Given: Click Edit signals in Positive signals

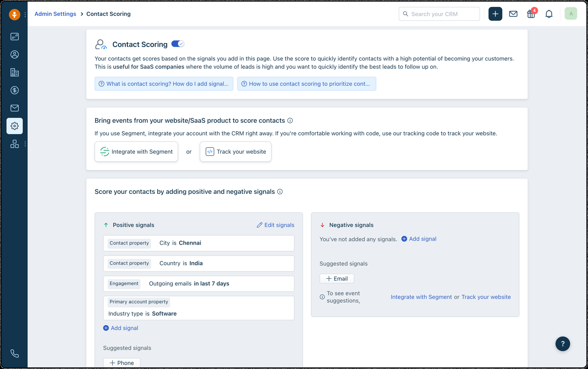Looking at the screenshot, I should [x=275, y=225].
